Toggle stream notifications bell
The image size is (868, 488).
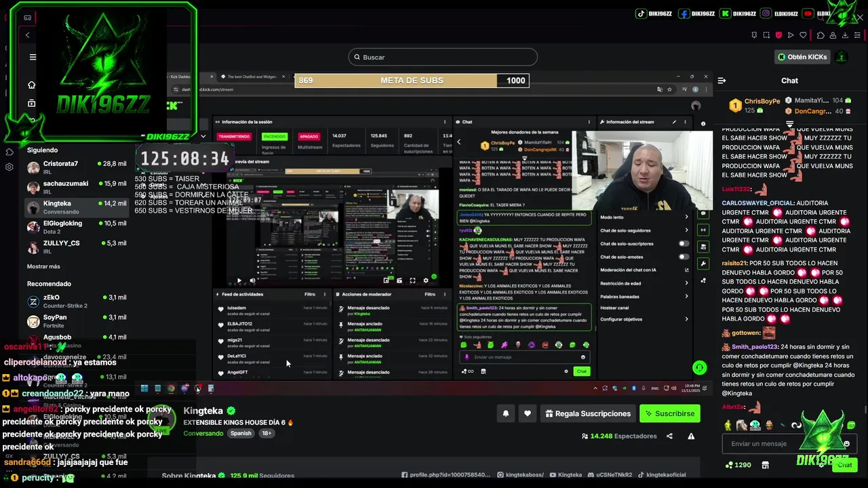click(505, 413)
